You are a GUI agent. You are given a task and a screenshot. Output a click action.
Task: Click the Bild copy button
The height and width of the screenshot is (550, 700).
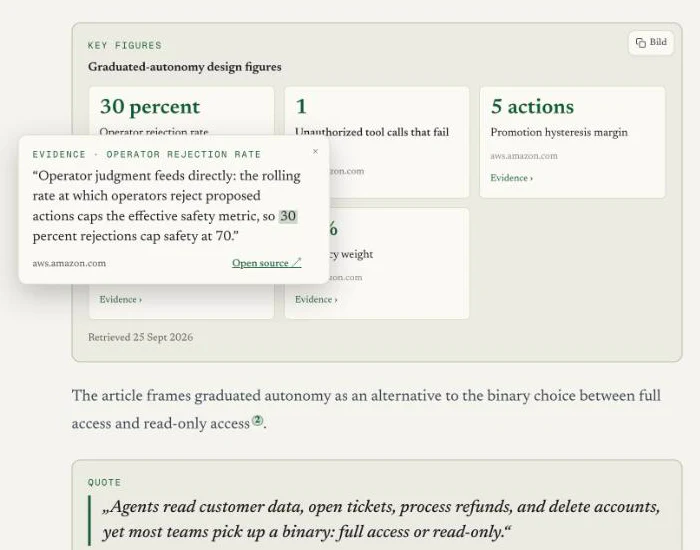point(651,42)
